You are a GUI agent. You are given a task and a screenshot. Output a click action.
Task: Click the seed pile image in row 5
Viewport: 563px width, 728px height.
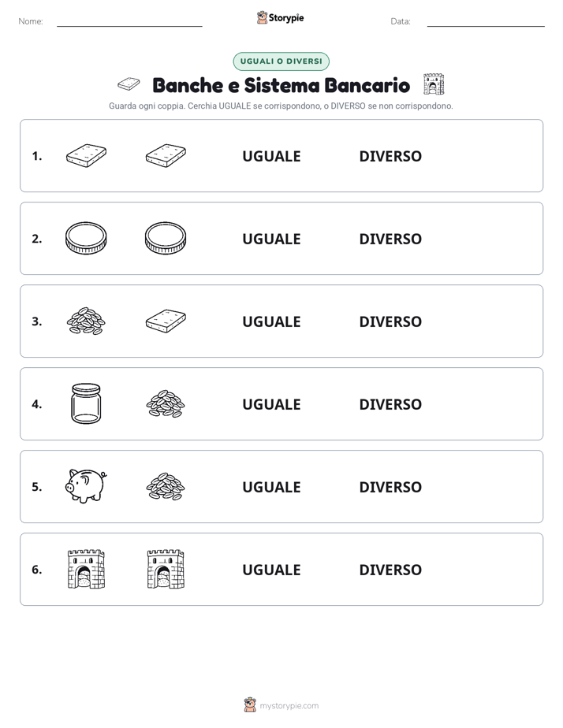pos(166,486)
